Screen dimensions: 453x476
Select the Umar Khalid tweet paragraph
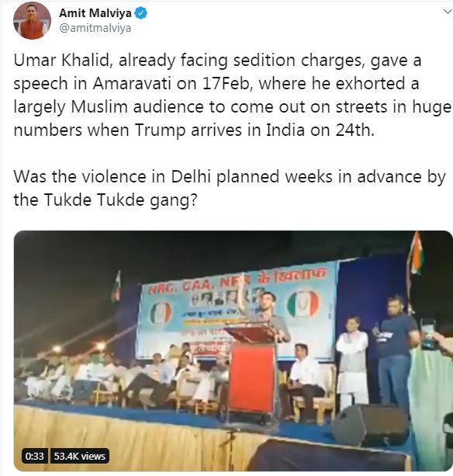[x=232, y=95]
